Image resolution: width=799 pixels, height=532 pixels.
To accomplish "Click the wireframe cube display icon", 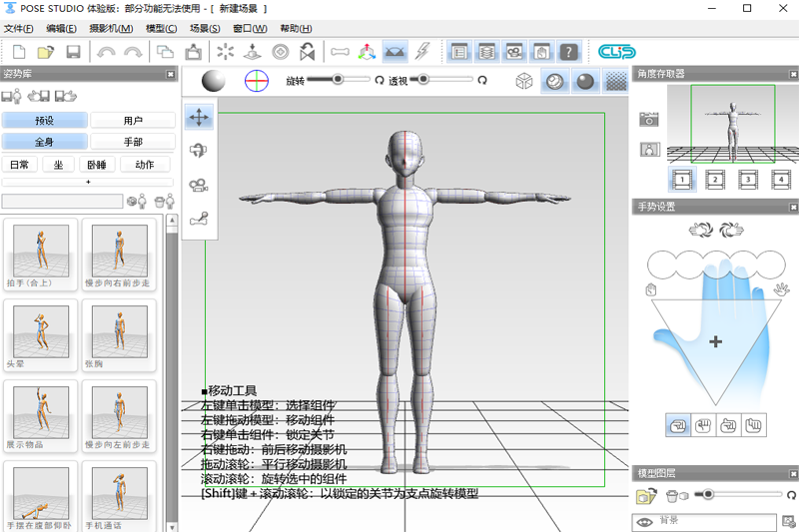I will tap(523, 82).
